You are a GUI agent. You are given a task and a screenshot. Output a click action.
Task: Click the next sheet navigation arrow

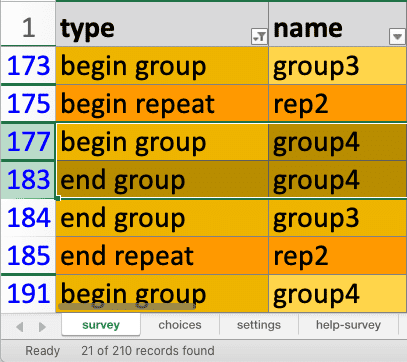(x=42, y=327)
